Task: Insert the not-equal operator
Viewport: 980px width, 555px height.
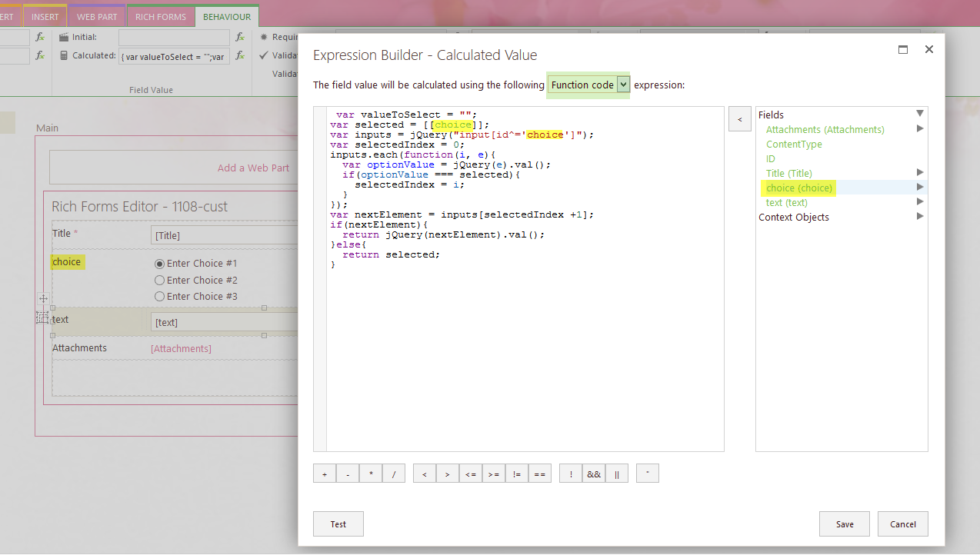Action: pyautogui.click(x=516, y=474)
